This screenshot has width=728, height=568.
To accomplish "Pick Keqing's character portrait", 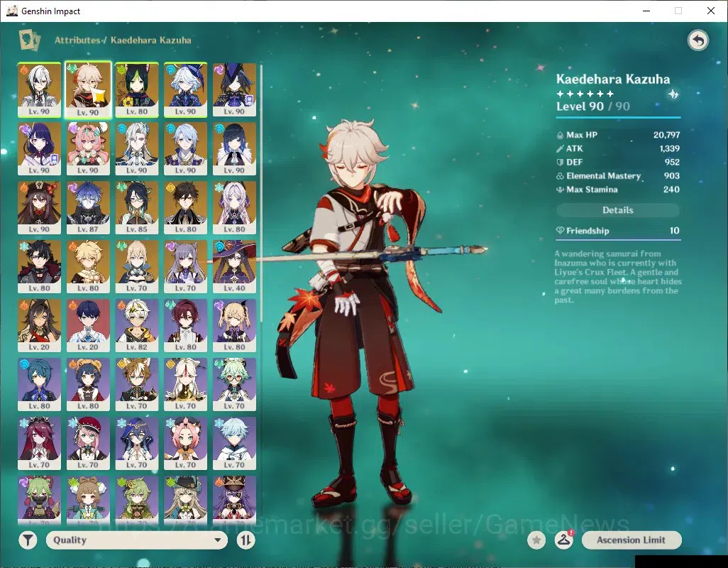I will pos(186,266).
